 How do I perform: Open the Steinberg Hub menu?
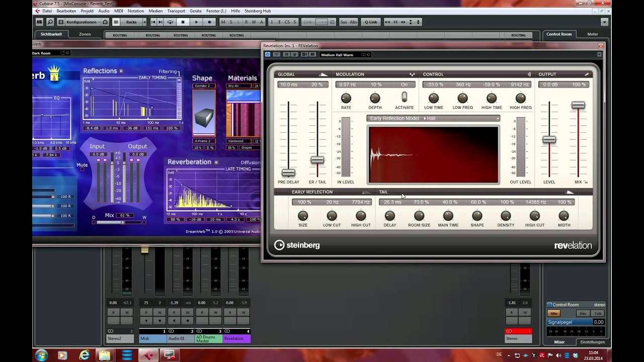pos(258,11)
